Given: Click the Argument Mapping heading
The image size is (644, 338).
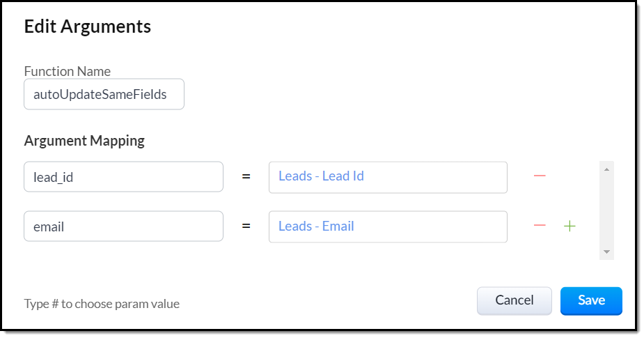Looking at the screenshot, I should [84, 141].
